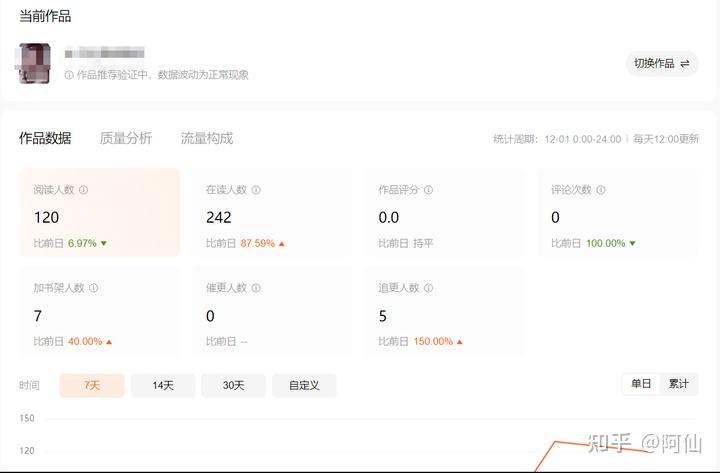Select the 7天 time range
This screenshot has width=720, height=473.
[x=92, y=385]
